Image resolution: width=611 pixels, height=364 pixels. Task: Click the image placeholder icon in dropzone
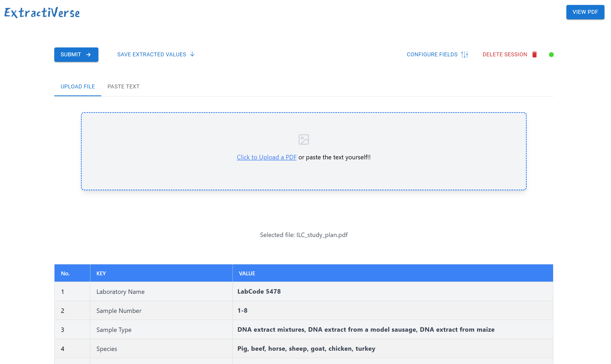tap(304, 139)
